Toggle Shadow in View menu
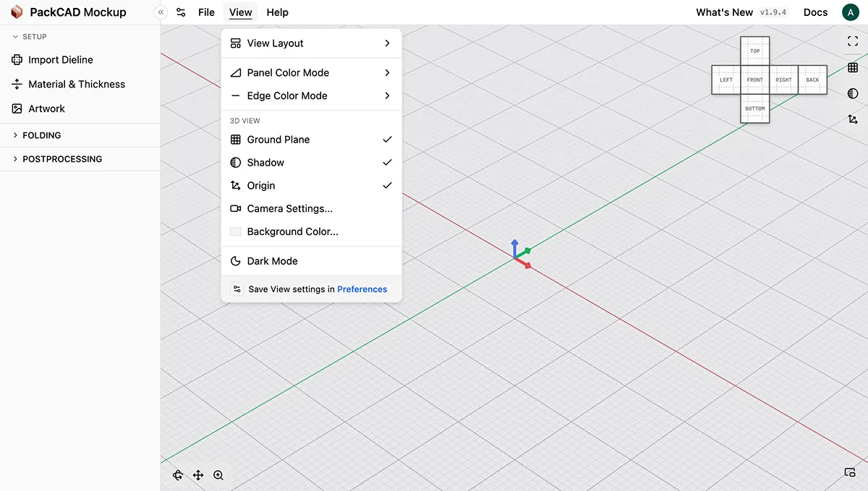868x491 pixels. (311, 163)
